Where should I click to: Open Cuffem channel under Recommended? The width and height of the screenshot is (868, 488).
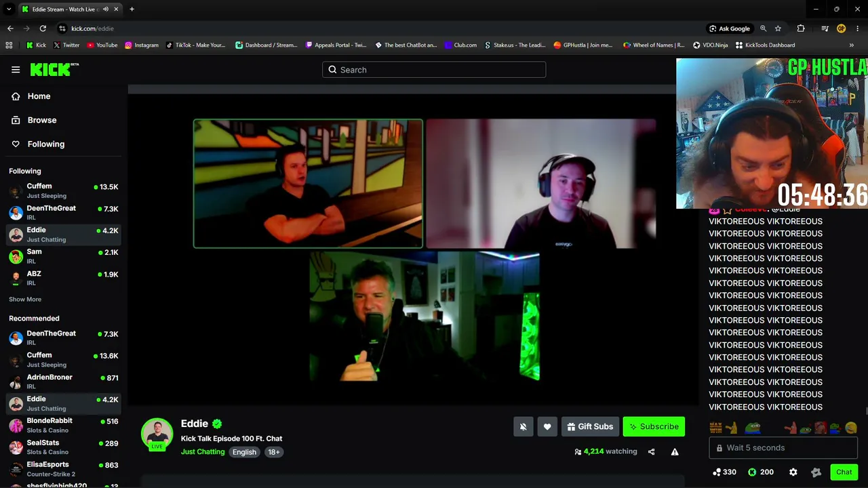(x=64, y=360)
